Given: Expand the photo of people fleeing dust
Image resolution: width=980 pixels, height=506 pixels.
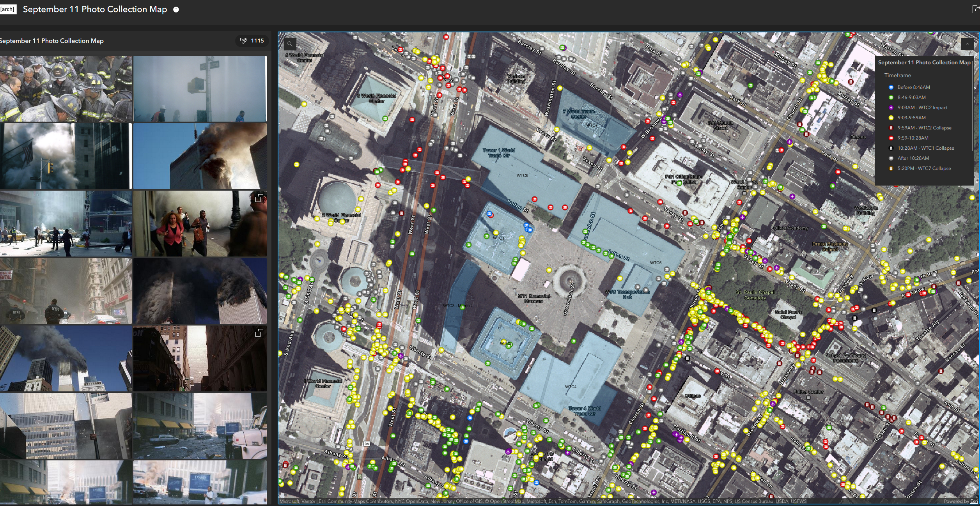Looking at the screenshot, I should (x=259, y=198).
